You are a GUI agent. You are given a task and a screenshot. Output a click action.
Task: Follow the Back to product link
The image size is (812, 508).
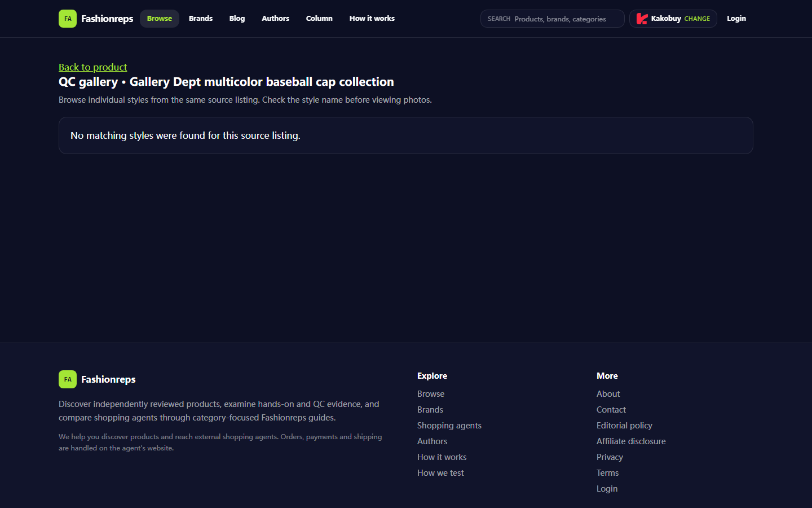pos(93,67)
